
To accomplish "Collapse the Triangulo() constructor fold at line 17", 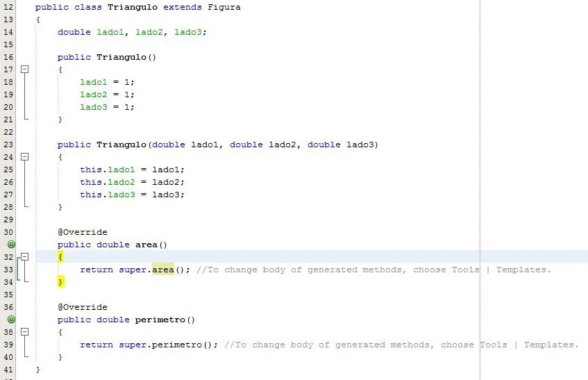I will (x=24, y=69).
